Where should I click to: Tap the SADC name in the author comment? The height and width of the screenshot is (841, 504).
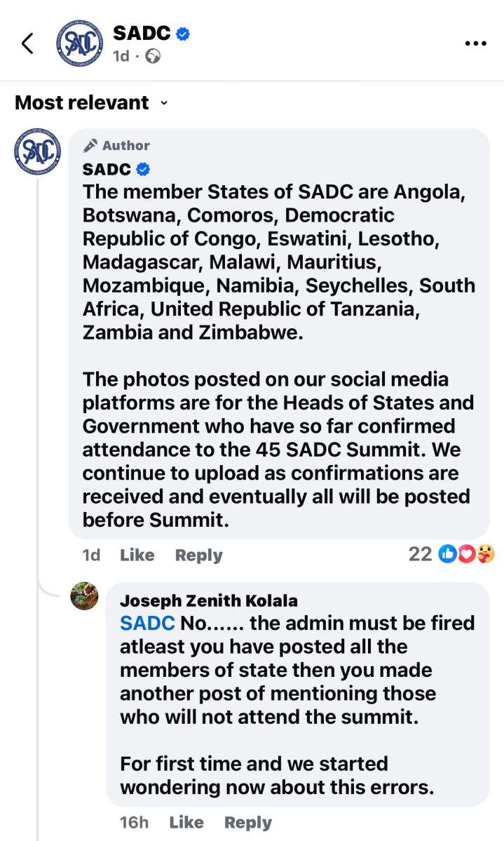pyautogui.click(x=107, y=169)
